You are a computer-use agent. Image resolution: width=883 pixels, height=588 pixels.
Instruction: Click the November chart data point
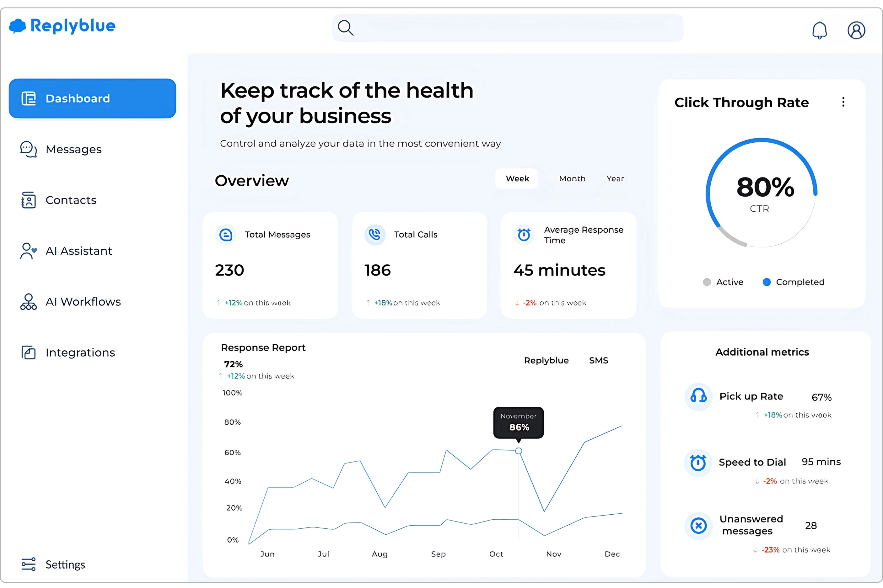[518, 451]
